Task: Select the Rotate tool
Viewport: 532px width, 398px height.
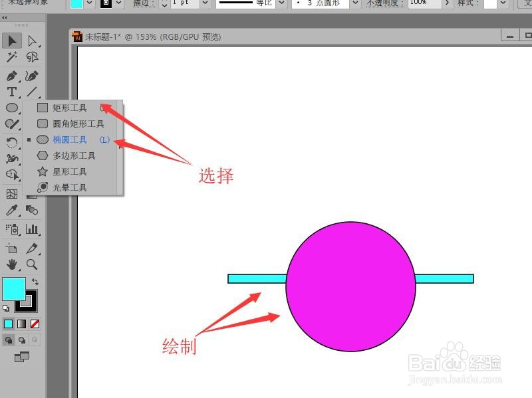Action: [11, 142]
